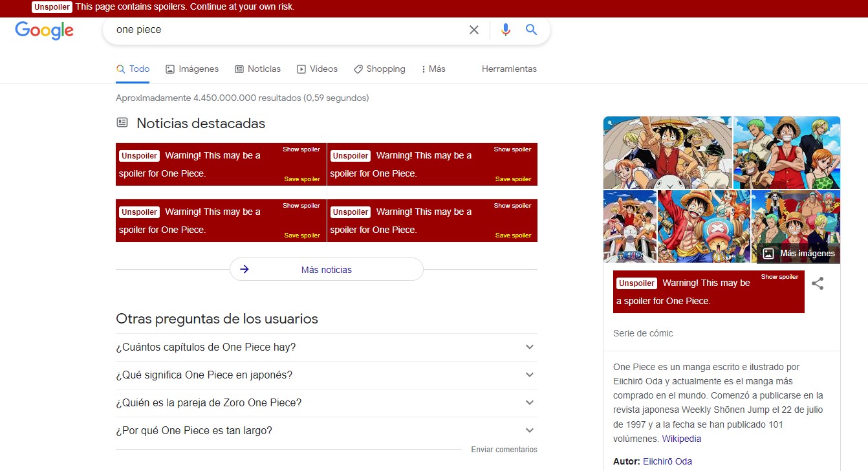Screen dimensions: 868x471
Task: Open the bottom-left small One Piece thumbnail
Action: pyautogui.click(x=630, y=226)
